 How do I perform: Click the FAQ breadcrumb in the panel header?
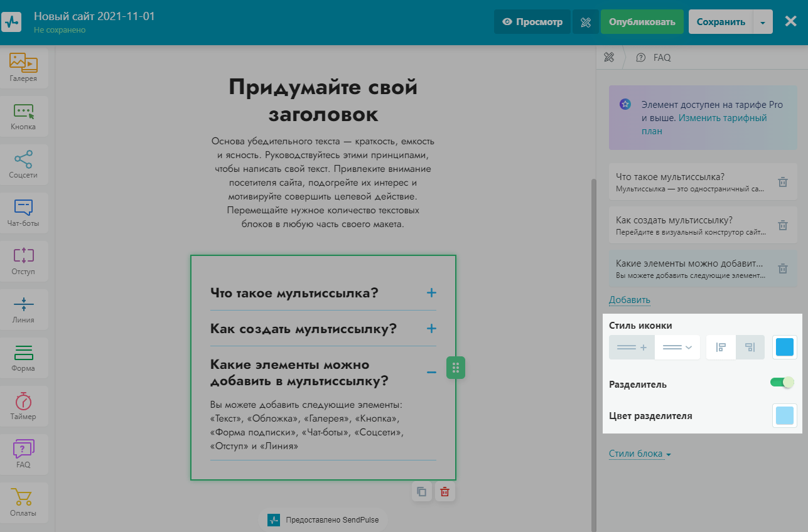[x=662, y=57]
